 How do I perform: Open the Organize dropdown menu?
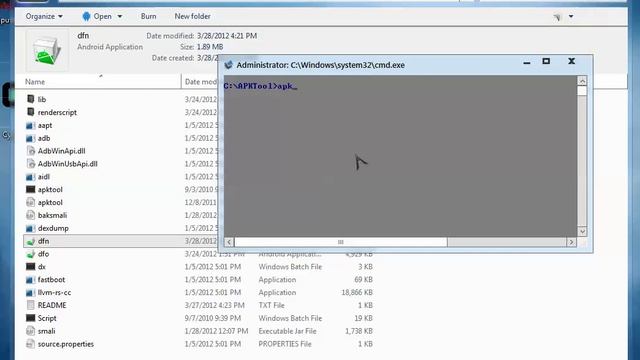pyautogui.click(x=44, y=16)
